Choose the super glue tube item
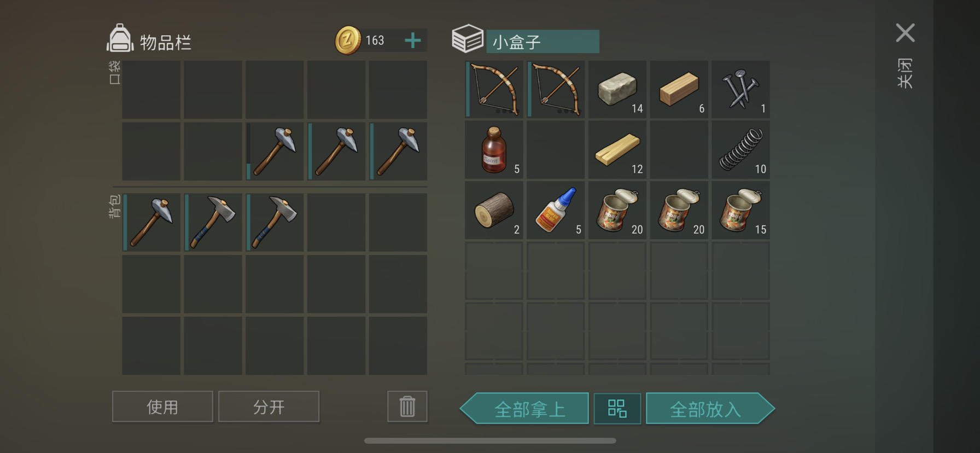The width and height of the screenshot is (980, 453). (556, 211)
